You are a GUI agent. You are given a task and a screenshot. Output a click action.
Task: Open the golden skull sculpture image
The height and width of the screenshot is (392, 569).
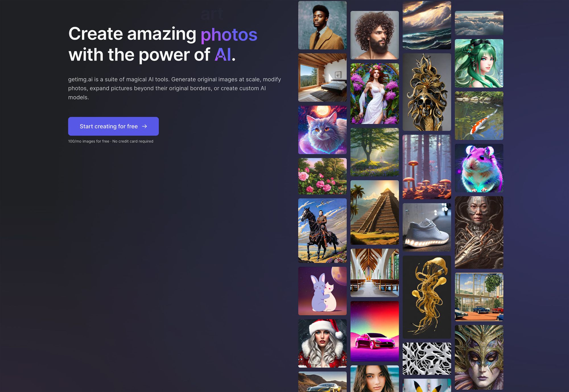427,92
